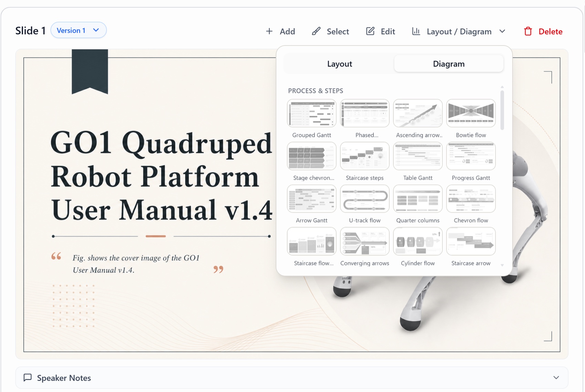Screen dimensions: 585x392
Task: Click the Speaker Notes label
Action: click(64, 378)
